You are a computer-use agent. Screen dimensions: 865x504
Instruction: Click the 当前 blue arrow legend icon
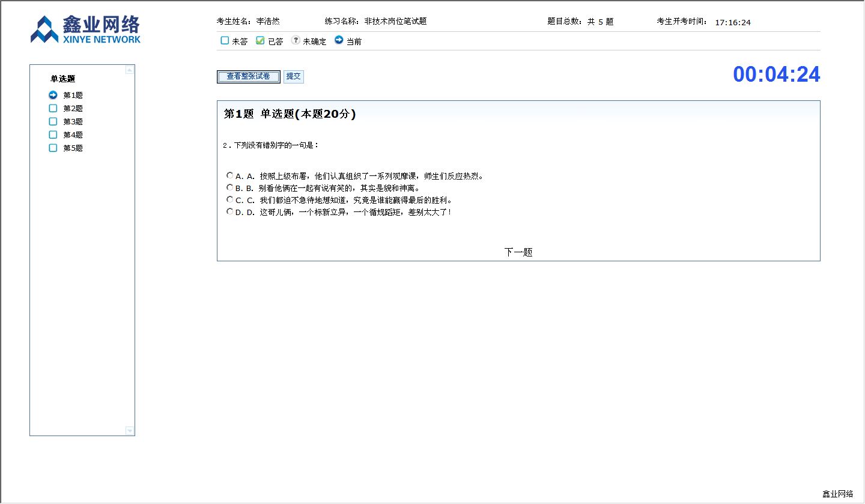pyautogui.click(x=339, y=40)
